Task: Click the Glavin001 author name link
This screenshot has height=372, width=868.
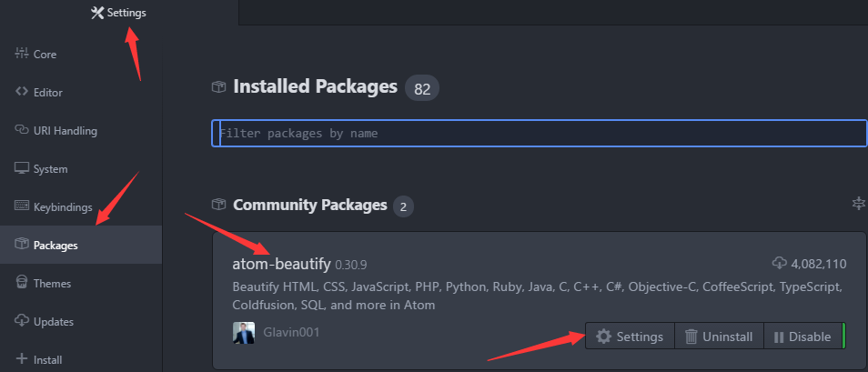Action: point(291,332)
